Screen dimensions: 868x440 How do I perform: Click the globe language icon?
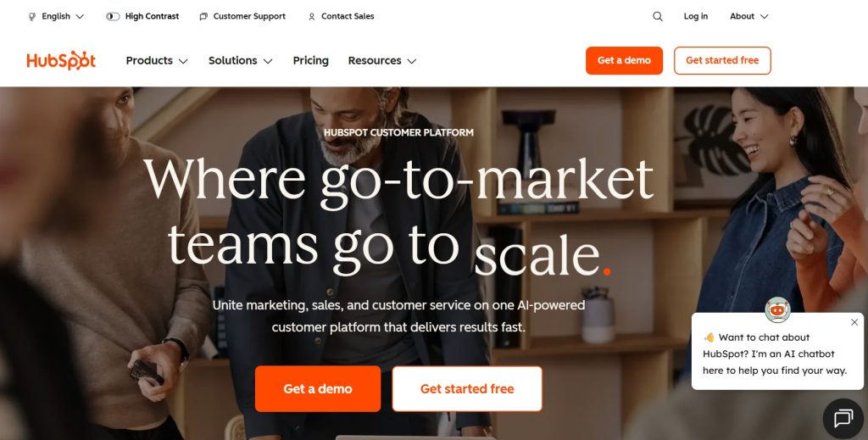[x=32, y=17]
